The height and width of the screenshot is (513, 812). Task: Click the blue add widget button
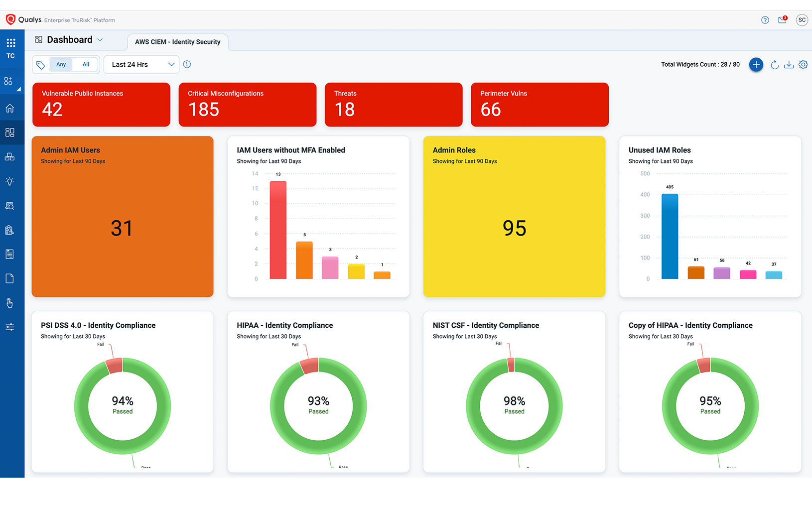click(x=756, y=65)
